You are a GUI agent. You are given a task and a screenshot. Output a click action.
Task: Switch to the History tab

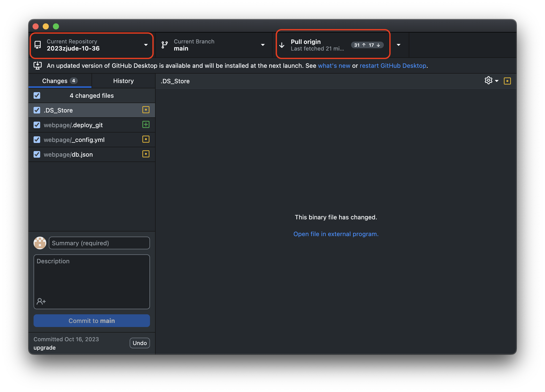coord(124,81)
